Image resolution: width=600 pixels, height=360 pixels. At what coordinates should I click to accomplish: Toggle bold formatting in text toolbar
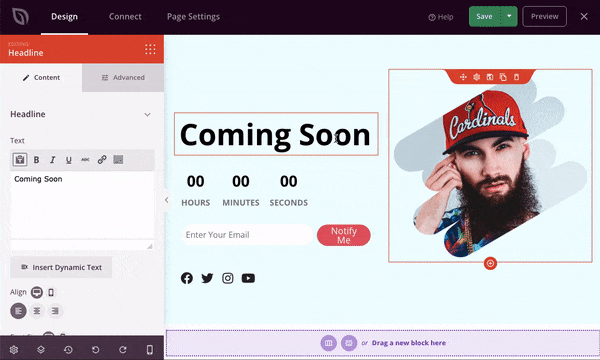point(36,160)
